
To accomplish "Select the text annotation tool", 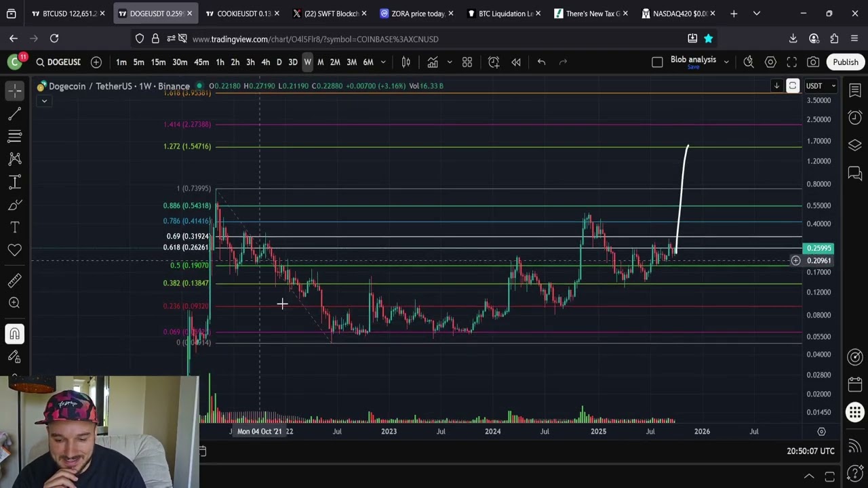I will pos(14,227).
